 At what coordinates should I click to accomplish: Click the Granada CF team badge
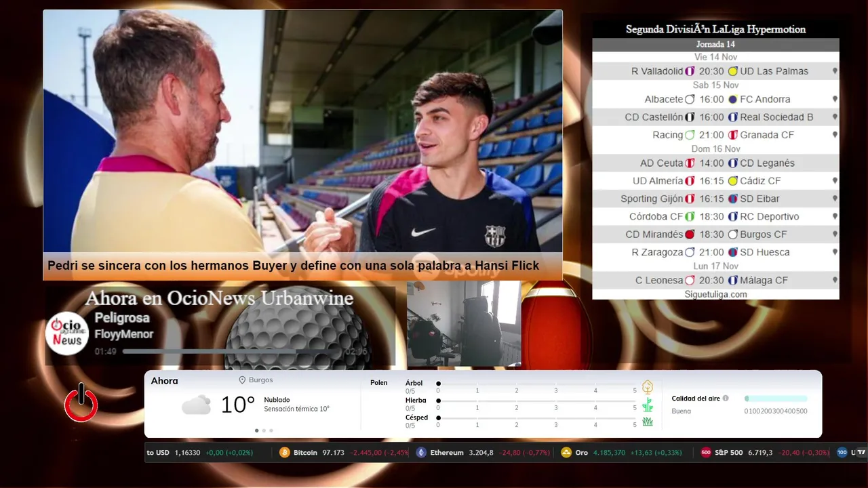pos(732,135)
